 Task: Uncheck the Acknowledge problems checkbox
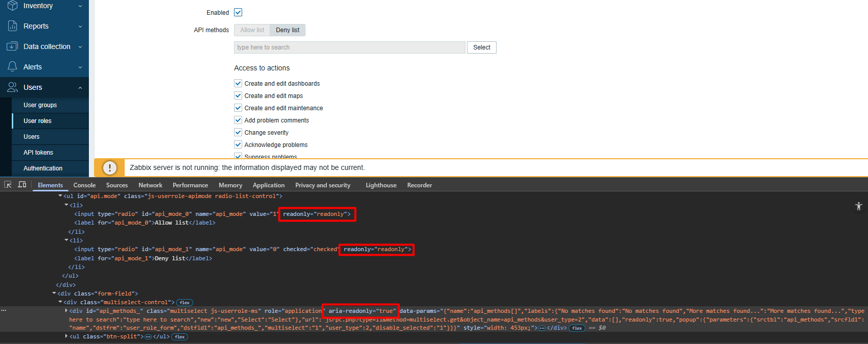(238, 144)
